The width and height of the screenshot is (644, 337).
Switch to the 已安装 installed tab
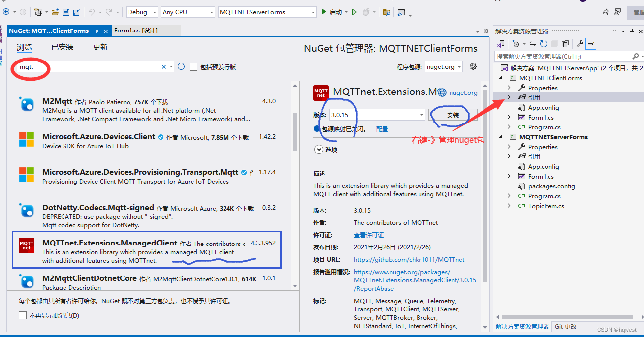[x=63, y=47]
